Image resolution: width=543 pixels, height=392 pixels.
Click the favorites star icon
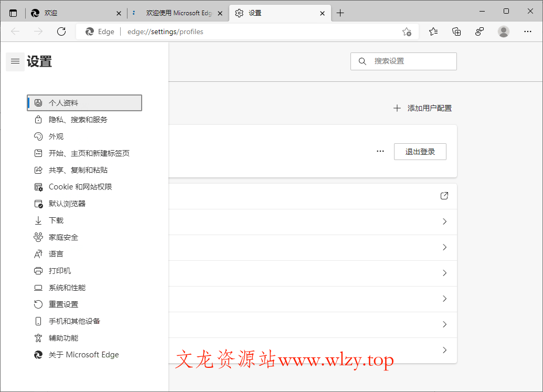coord(433,31)
